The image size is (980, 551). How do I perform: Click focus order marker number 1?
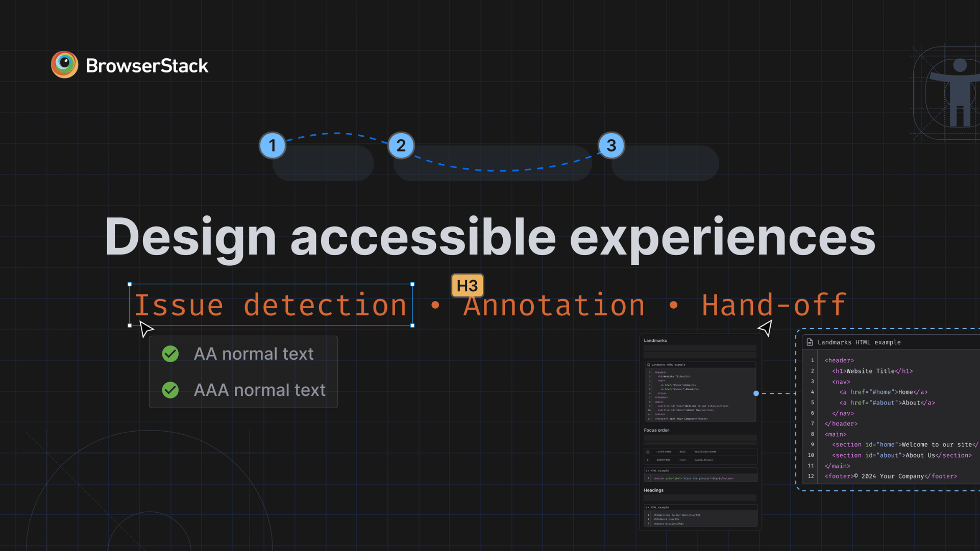pos(272,145)
